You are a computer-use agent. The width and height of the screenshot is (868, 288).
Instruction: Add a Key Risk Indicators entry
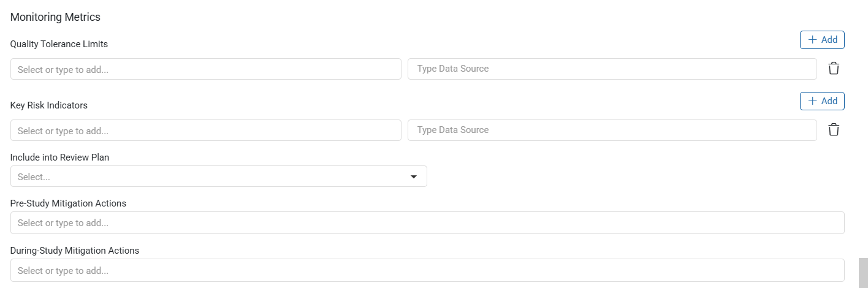click(822, 101)
